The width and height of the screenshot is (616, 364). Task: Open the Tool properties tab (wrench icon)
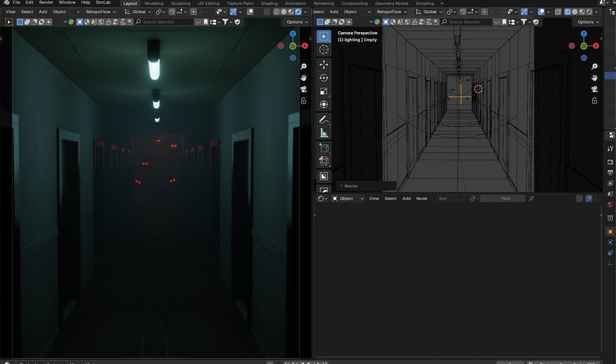tap(610, 149)
